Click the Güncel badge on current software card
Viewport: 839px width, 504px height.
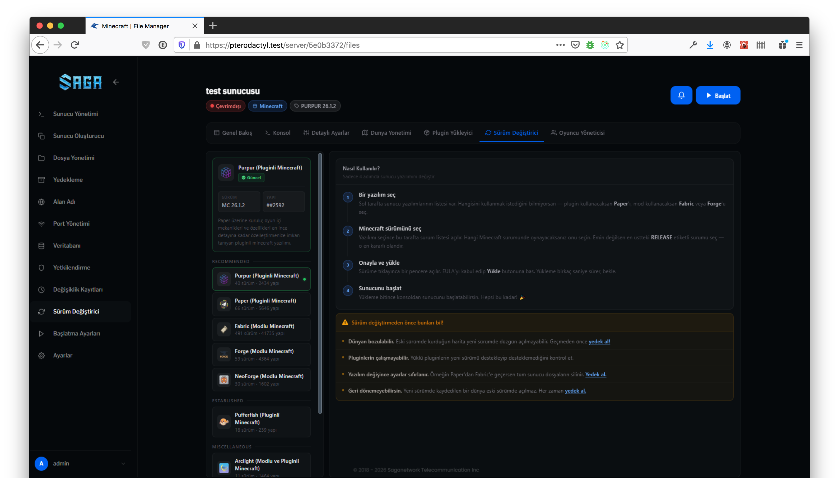click(251, 178)
